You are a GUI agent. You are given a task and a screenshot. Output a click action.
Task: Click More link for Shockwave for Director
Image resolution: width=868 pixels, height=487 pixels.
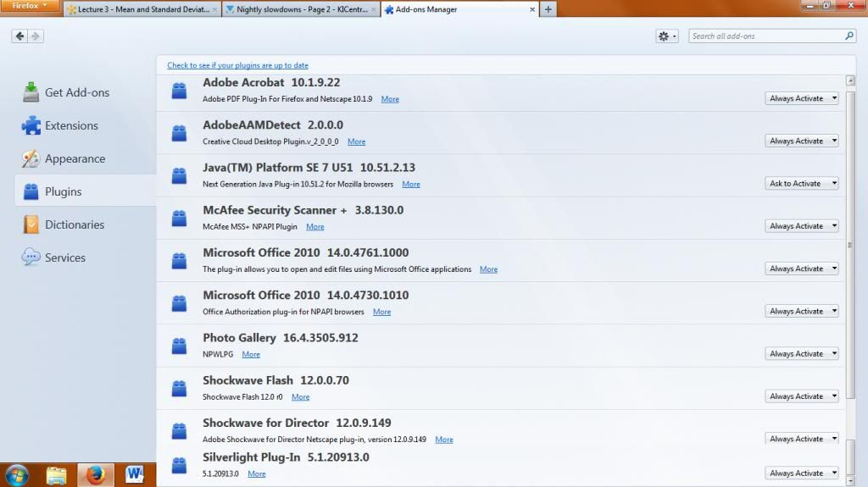(x=444, y=440)
